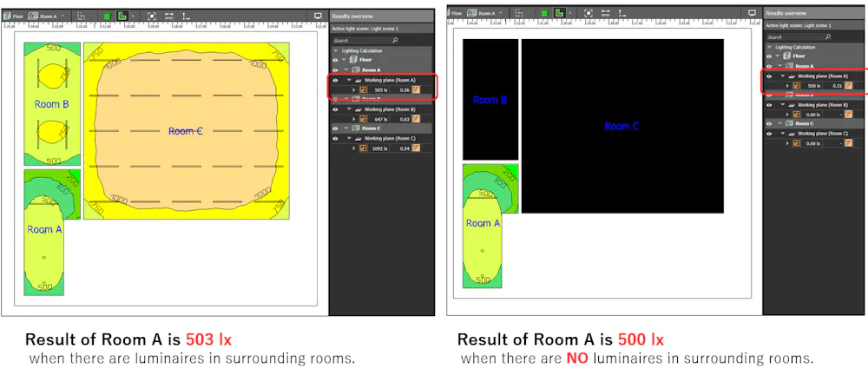This screenshot has width=868, height=382.
Task: Click the horizontal dimension icon in left window
Action: coord(169,16)
